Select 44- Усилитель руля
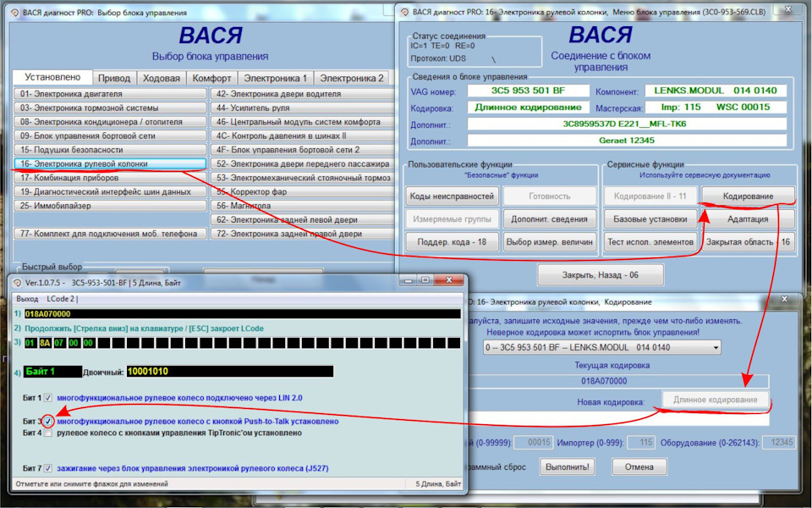812x508 pixels. pyautogui.click(x=303, y=108)
